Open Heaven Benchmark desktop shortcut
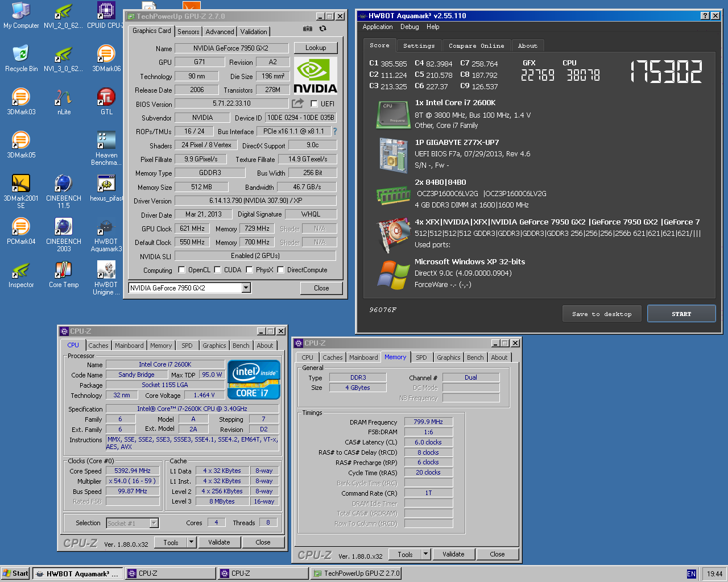 click(x=106, y=148)
